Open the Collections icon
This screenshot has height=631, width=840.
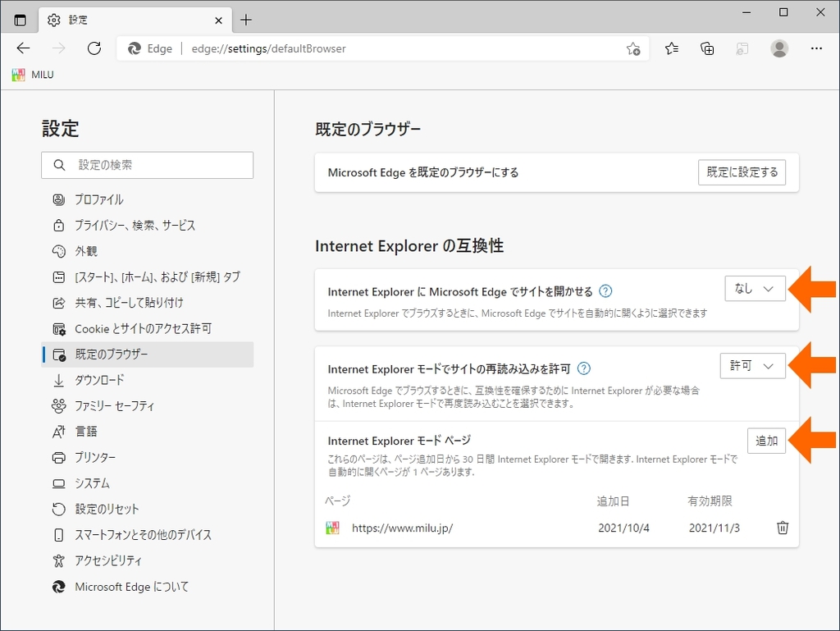[707, 48]
